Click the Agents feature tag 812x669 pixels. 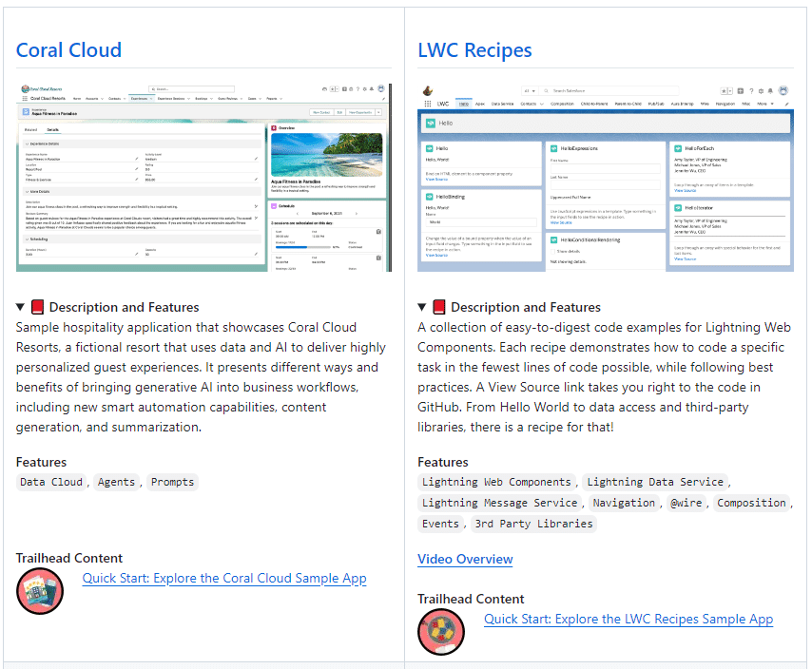click(x=116, y=482)
